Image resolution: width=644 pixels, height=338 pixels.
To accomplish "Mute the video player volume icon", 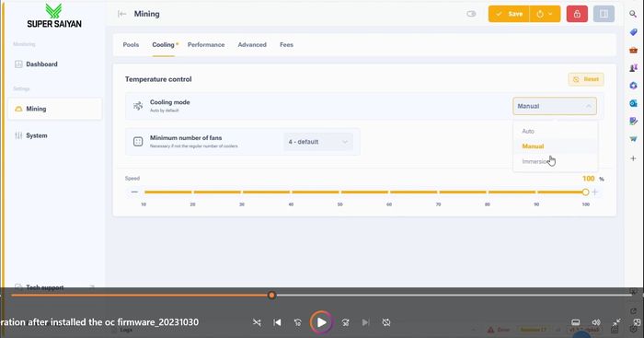I will (596, 322).
